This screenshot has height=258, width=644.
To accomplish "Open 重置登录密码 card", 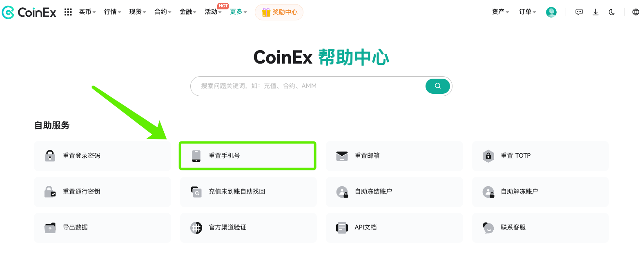I will (102, 156).
